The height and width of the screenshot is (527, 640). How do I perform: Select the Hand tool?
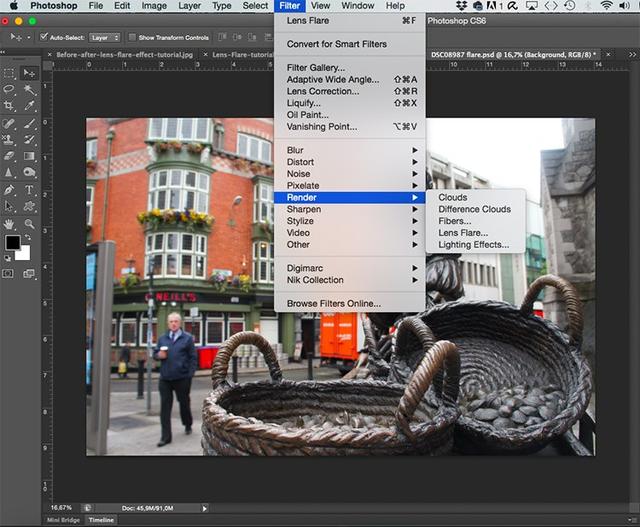[x=10, y=223]
